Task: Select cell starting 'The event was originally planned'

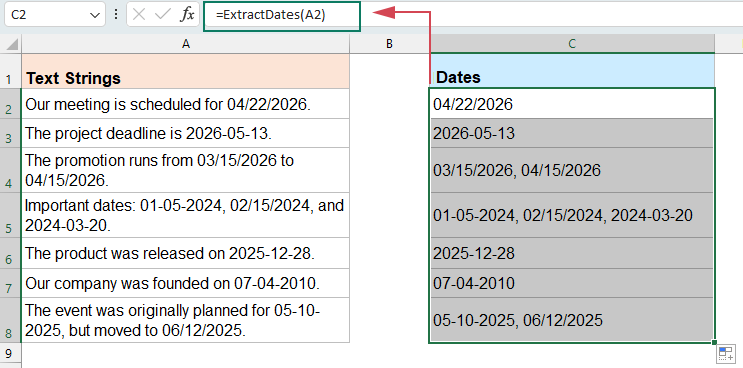Action: pos(186,320)
